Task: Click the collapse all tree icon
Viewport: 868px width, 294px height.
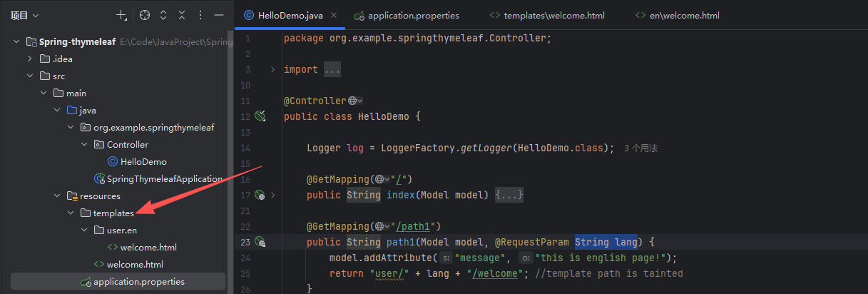Action: [182, 15]
